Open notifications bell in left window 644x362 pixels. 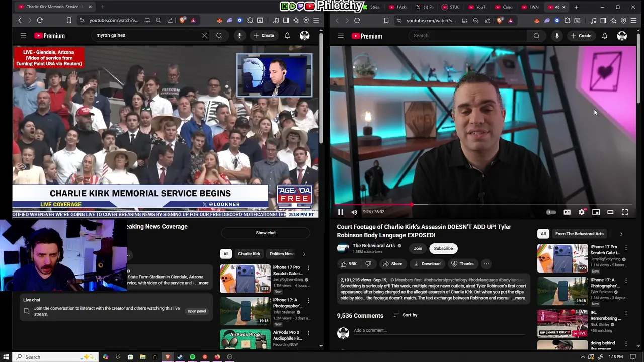[x=287, y=35]
